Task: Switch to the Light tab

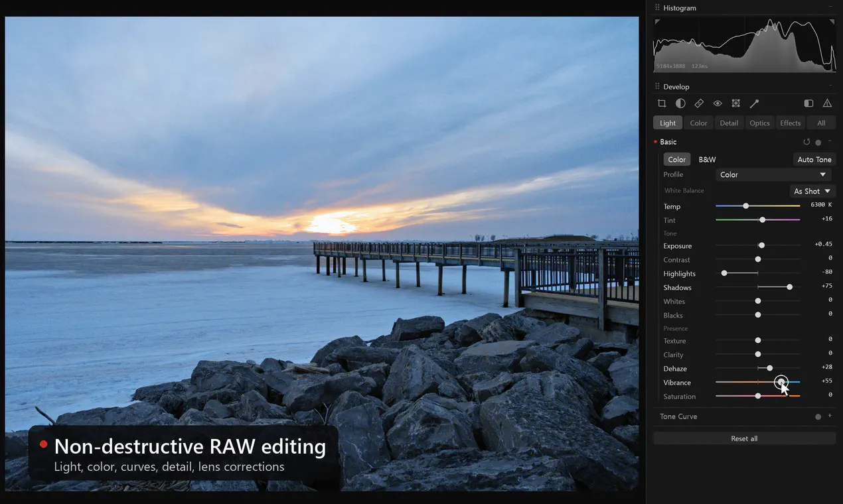Action: point(668,123)
